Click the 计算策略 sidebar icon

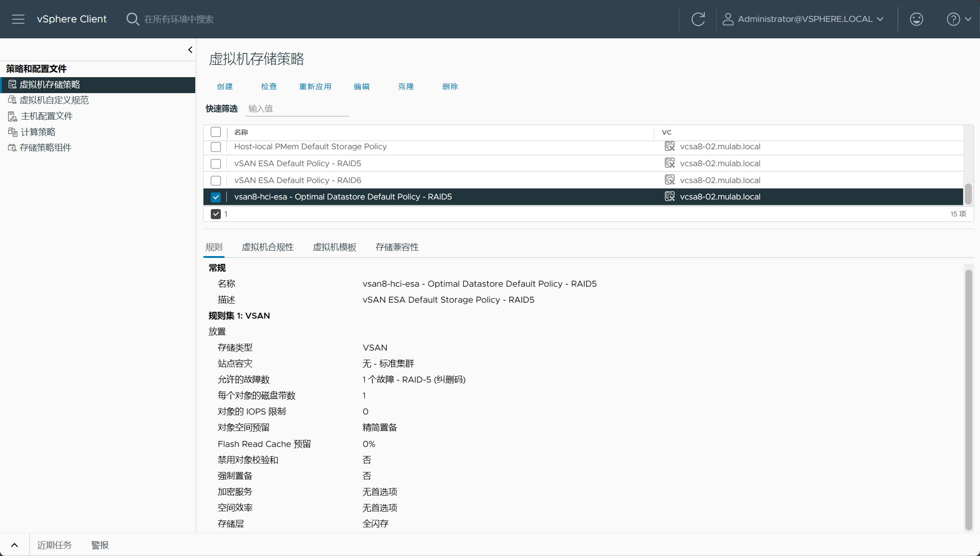[x=12, y=132]
